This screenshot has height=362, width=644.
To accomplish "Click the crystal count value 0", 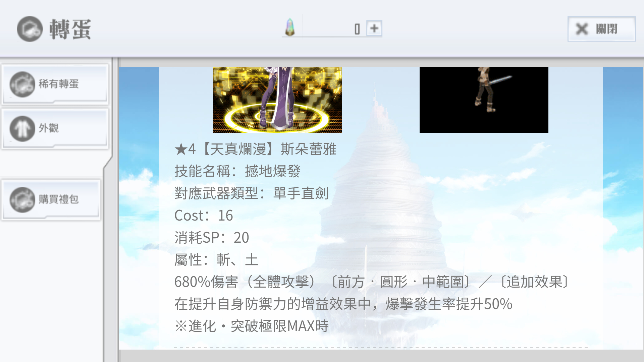I will (x=357, y=29).
